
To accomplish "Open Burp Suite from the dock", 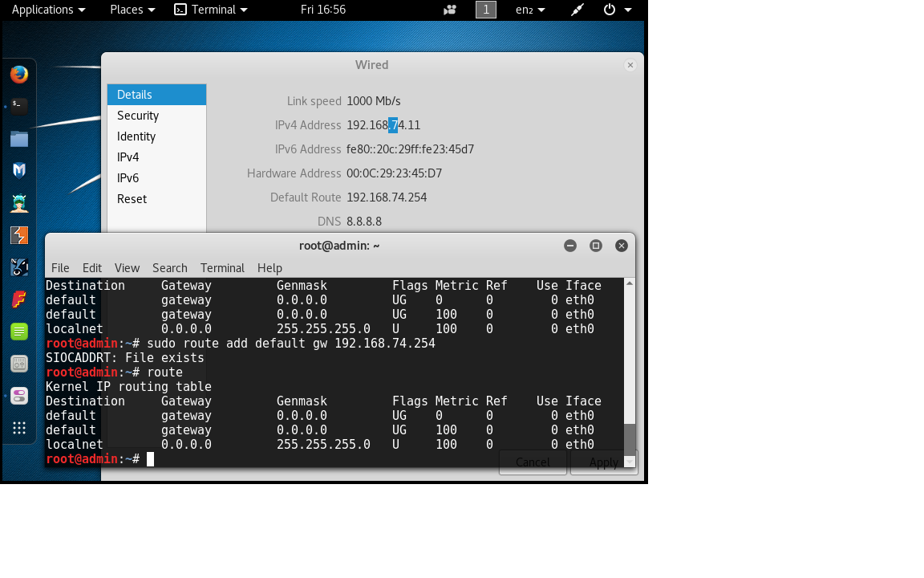I will 19,235.
